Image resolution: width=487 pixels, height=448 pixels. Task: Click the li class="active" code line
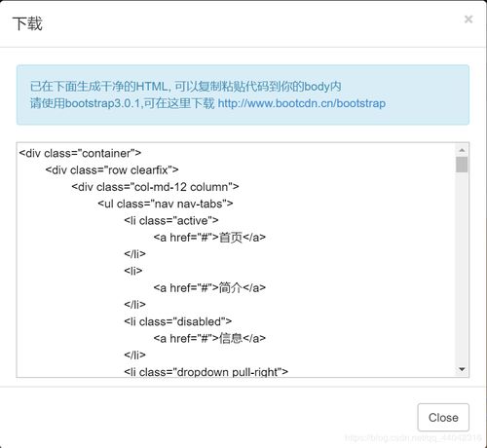point(171,220)
